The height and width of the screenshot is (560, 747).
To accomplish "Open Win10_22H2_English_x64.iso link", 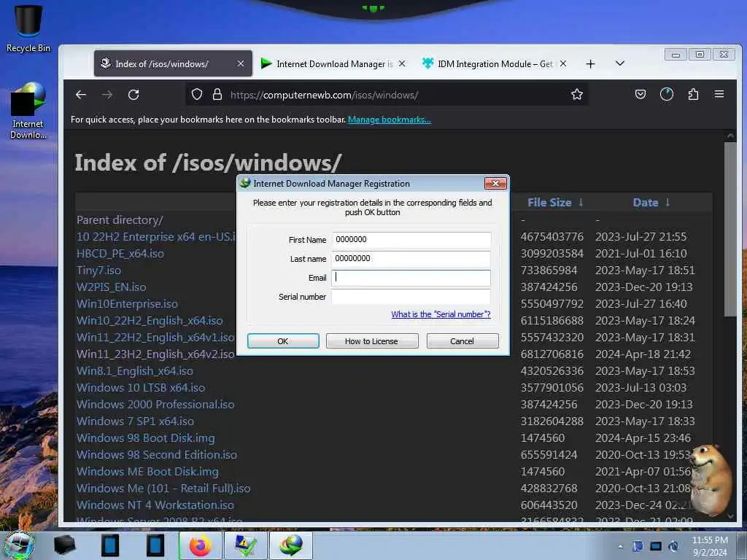I will (150, 321).
